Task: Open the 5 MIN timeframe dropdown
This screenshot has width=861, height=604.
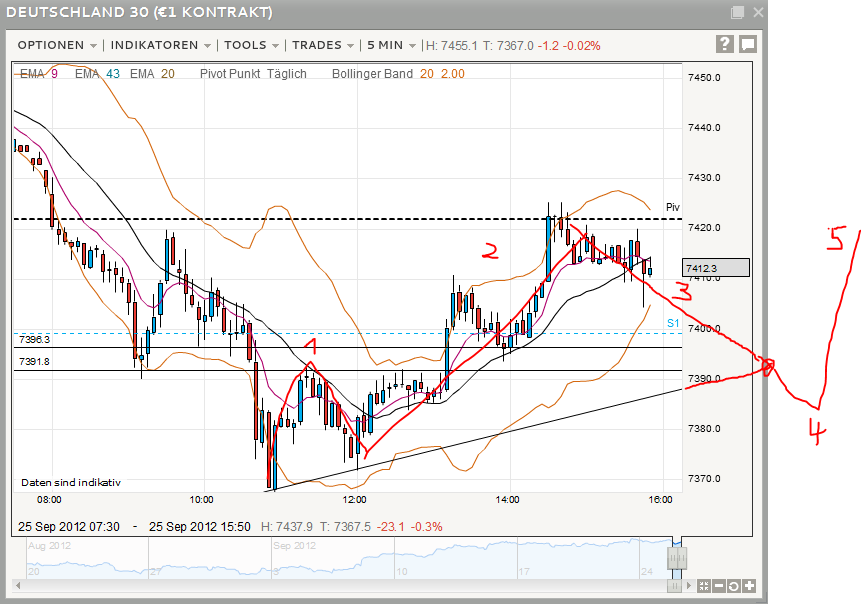Action: click(385, 45)
